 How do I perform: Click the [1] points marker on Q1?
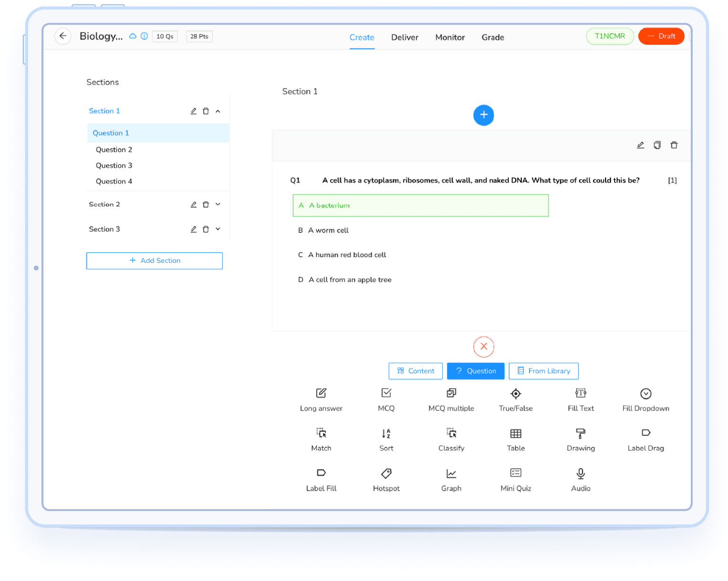coord(672,180)
